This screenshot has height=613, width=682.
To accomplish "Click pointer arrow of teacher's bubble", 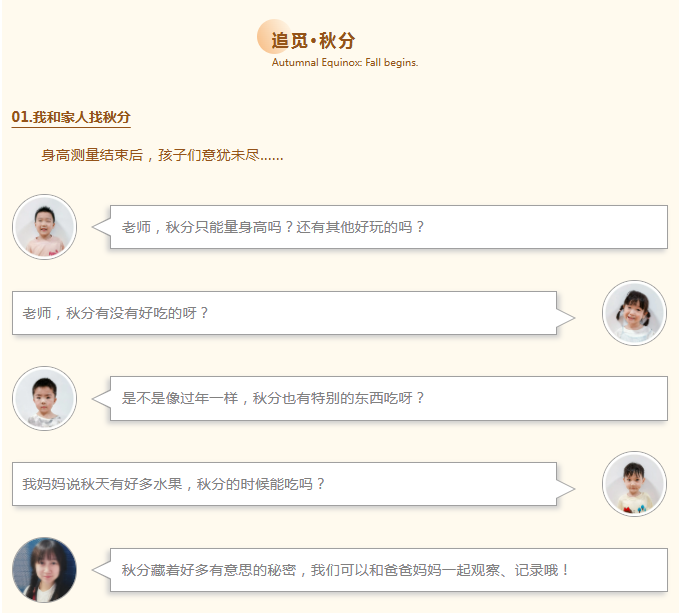I will [x=101, y=569].
